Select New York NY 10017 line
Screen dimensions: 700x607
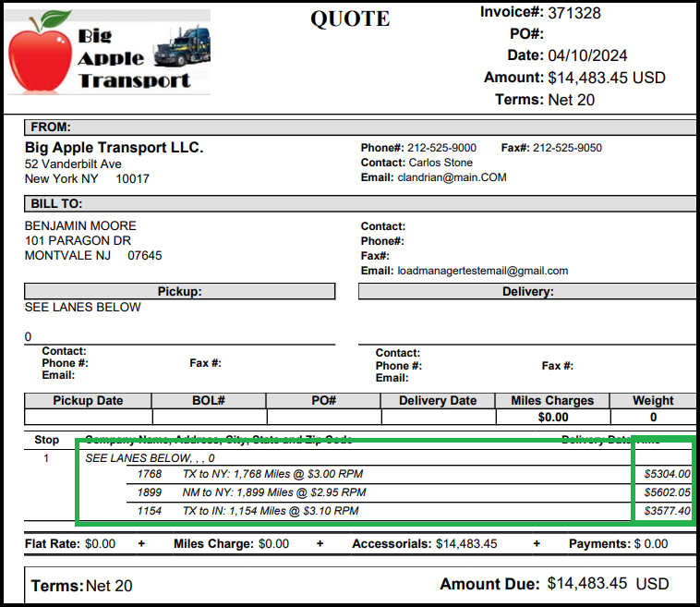(87, 178)
